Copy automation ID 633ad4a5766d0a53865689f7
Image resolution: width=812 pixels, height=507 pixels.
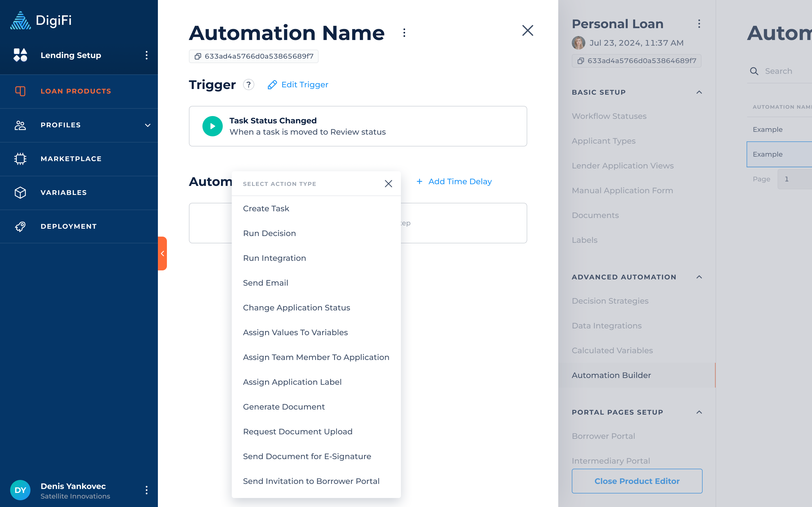pos(198,56)
